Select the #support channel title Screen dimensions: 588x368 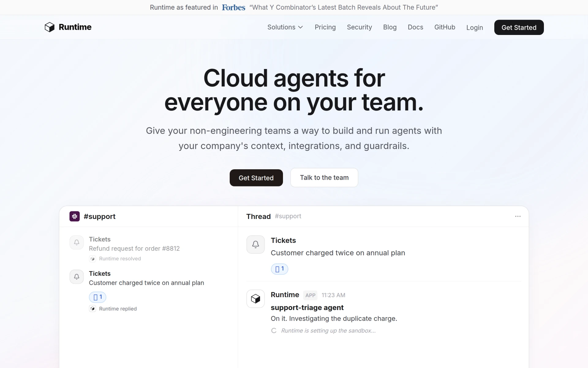(100, 217)
